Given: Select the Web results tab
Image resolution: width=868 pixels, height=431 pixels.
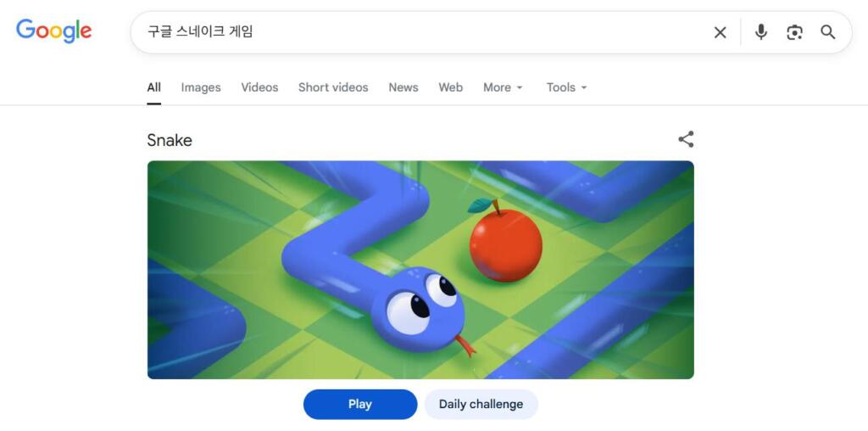Looking at the screenshot, I should tap(451, 87).
